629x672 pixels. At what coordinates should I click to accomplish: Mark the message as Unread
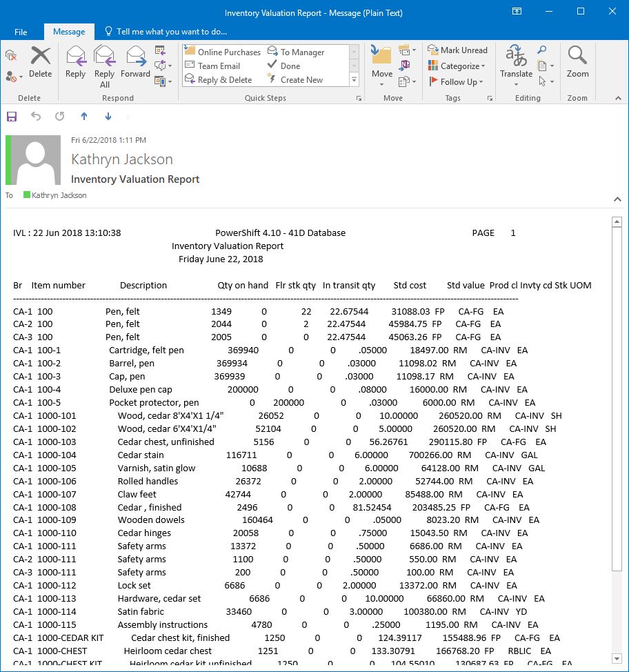click(457, 50)
